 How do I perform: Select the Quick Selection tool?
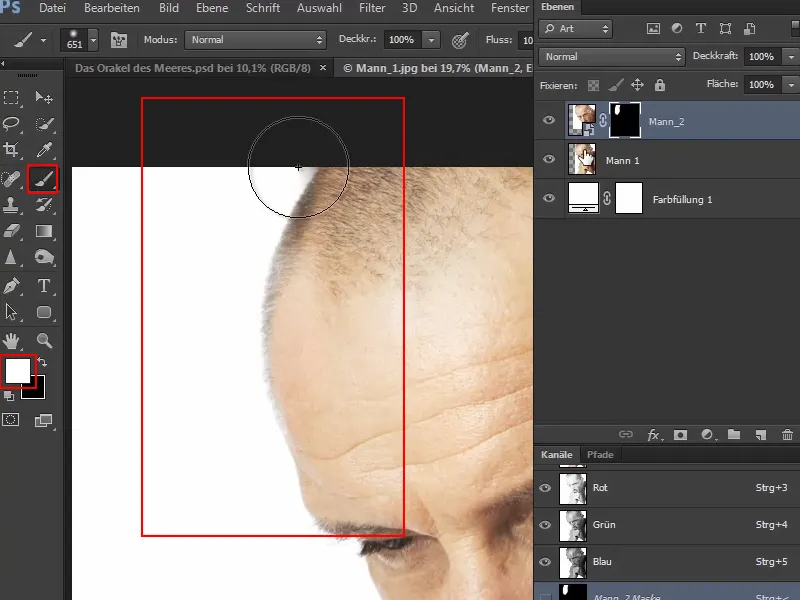44,123
